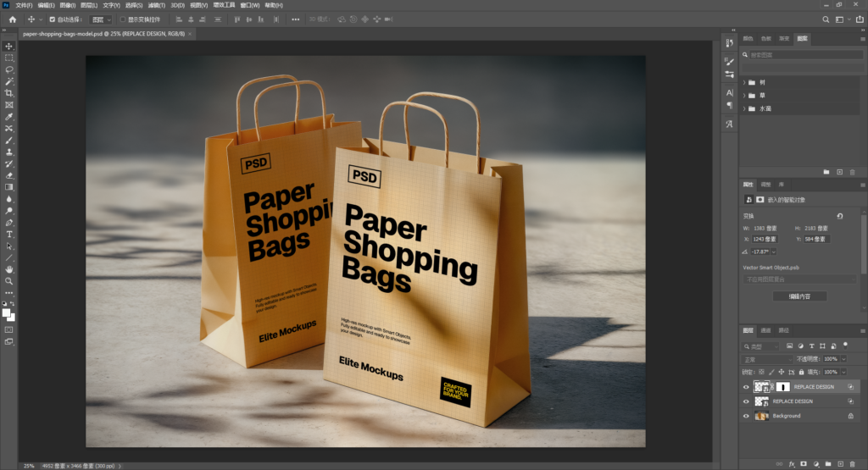Open the Glyphs panel icon

point(729,124)
